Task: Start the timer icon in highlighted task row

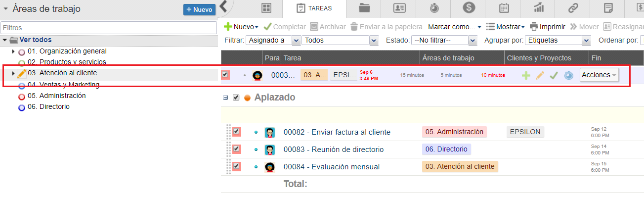Action: pyautogui.click(x=568, y=75)
